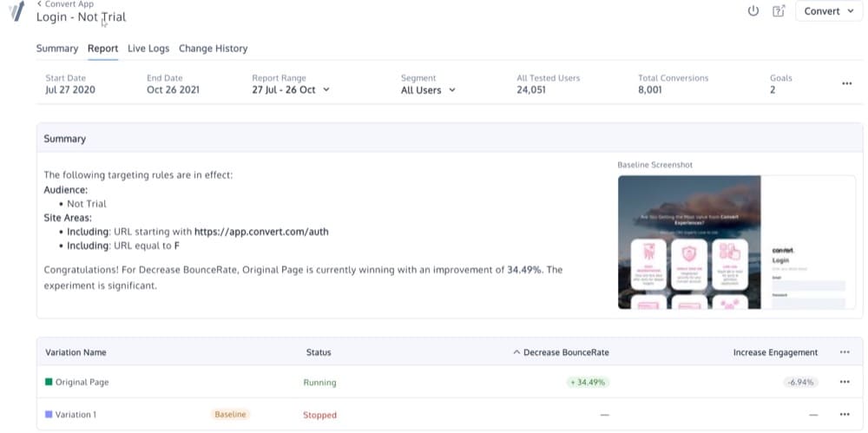Click the purple Variation 1 color square
The height and width of the screenshot is (433, 868).
pos(49,414)
